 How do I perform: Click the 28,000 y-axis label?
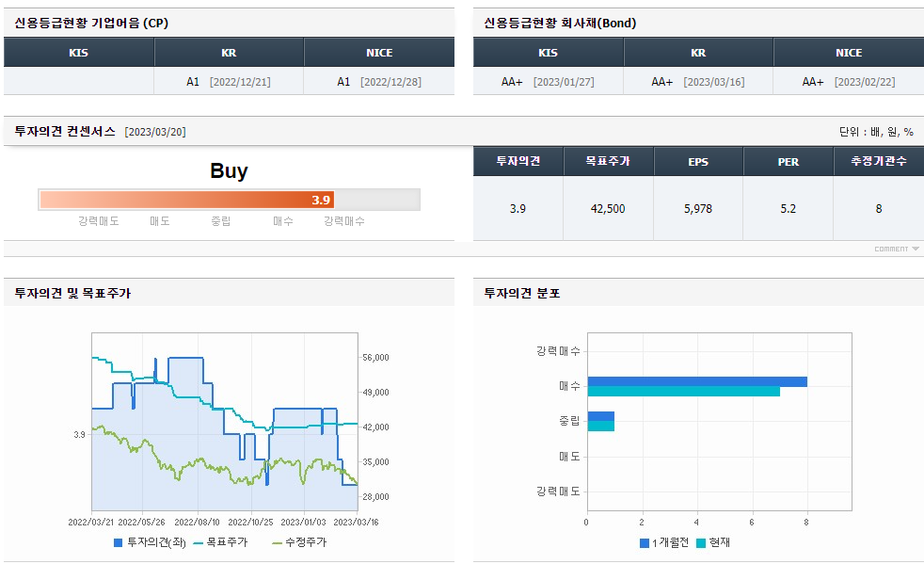(x=375, y=497)
